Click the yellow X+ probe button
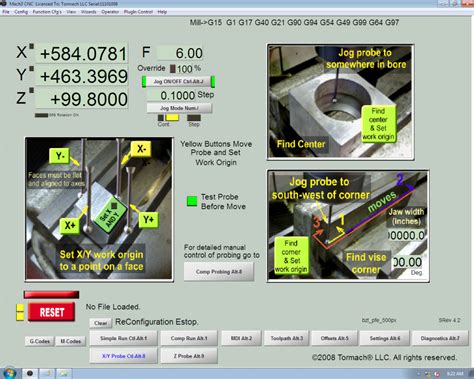 (70, 226)
